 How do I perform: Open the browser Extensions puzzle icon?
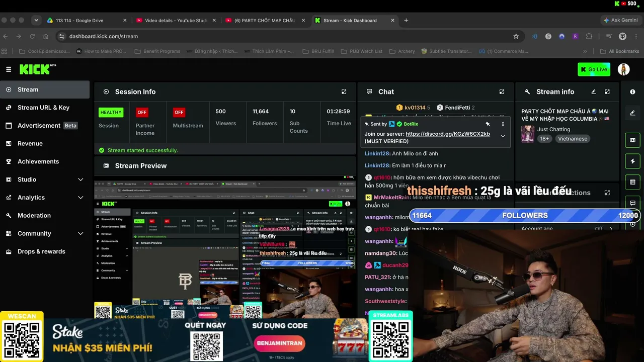[589, 36]
